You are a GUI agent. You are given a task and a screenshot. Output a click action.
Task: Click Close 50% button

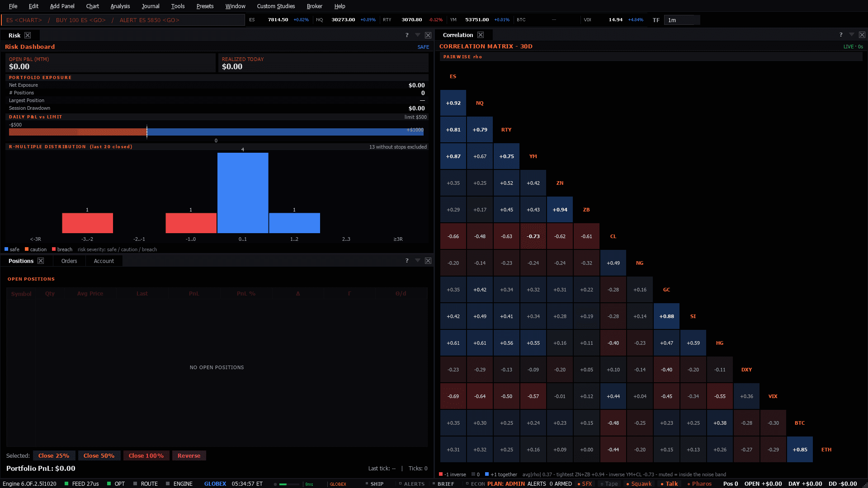pyautogui.click(x=99, y=455)
